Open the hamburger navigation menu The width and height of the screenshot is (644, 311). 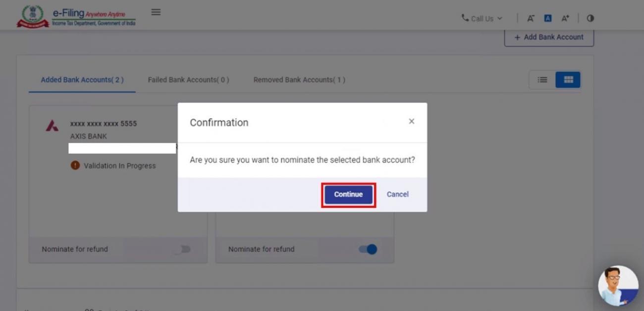click(x=156, y=12)
